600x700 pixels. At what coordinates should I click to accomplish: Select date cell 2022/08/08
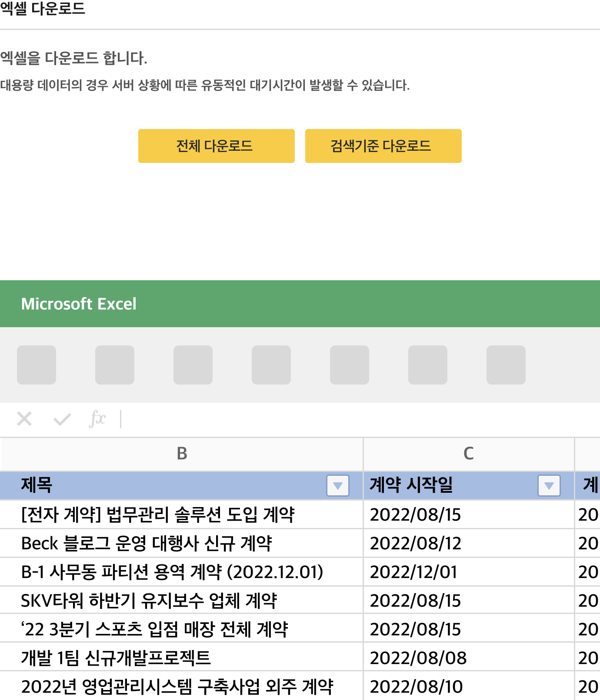pyautogui.click(x=469, y=657)
